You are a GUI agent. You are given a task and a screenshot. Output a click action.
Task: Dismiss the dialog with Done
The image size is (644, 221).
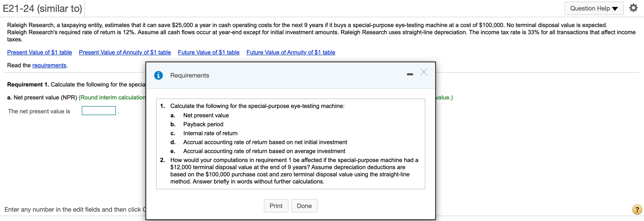tap(304, 206)
